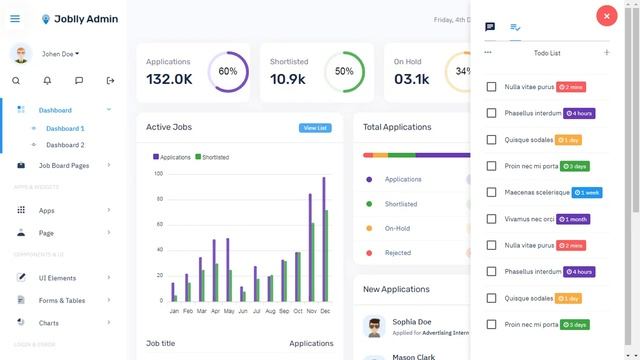Screen dimensions: 640x360
Task: Open notifications bell icon
Action: 47,81
